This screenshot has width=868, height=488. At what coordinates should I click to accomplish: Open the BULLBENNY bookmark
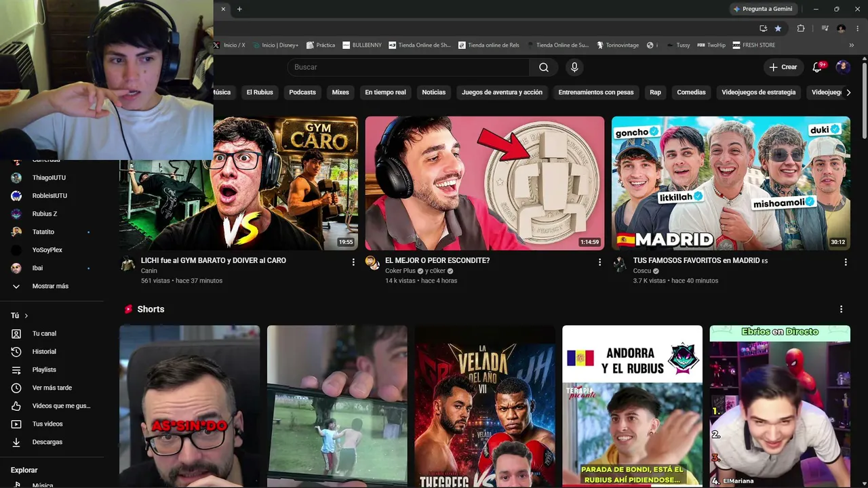tap(362, 45)
